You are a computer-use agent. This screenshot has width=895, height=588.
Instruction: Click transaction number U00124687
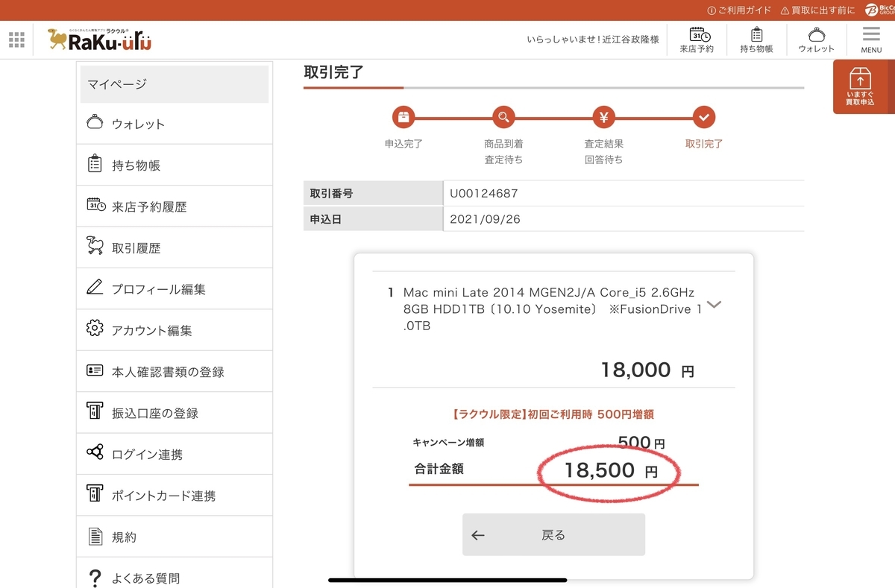tap(483, 194)
